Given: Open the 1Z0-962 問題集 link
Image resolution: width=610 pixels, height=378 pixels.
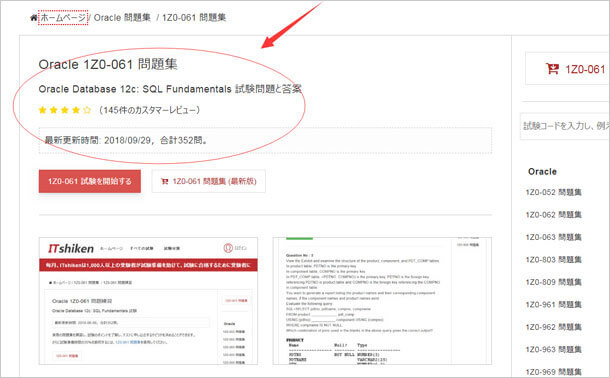Looking at the screenshot, I should click(553, 327).
